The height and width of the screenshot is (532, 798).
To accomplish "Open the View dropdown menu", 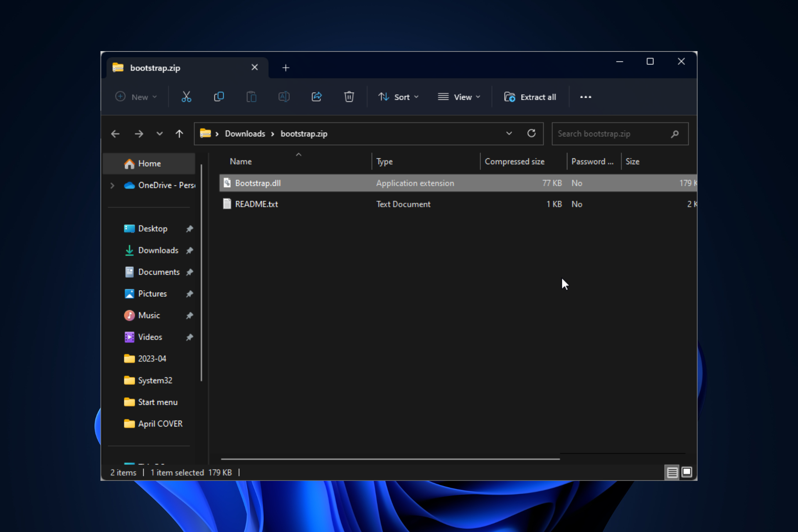I will (459, 97).
